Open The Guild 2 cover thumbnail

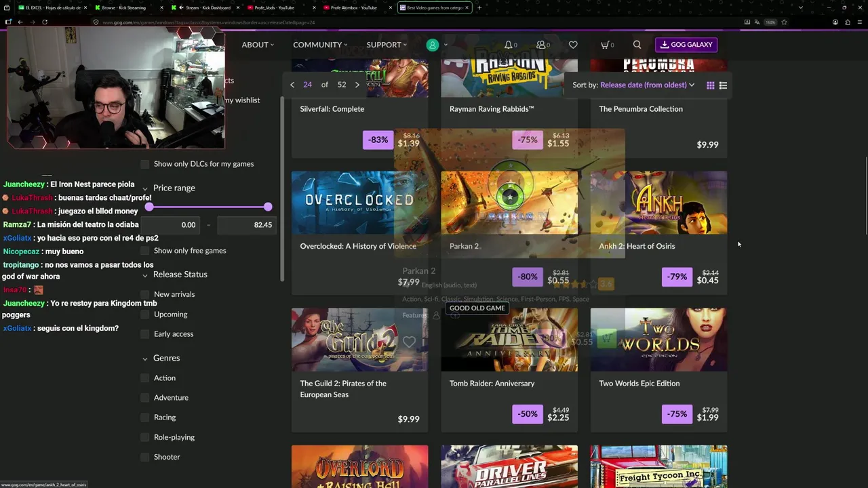(x=359, y=340)
